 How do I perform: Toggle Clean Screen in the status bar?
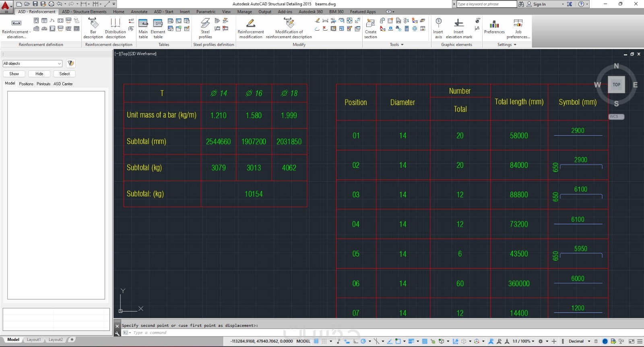[632, 341]
